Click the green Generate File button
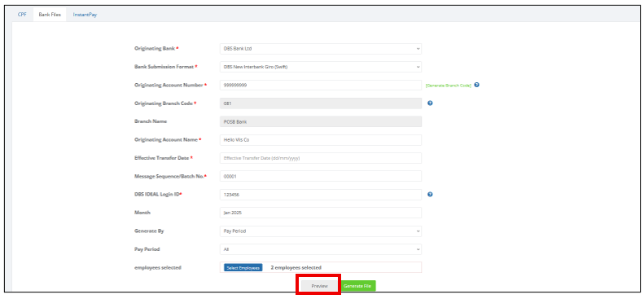The image size is (644, 299). click(357, 286)
